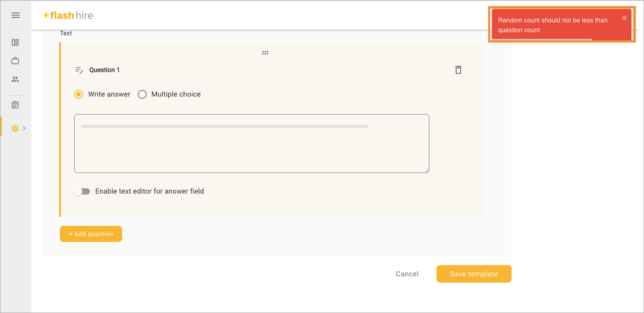Enable text editor for answer field toggle
The width and height of the screenshot is (644, 313).
tap(82, 191)
